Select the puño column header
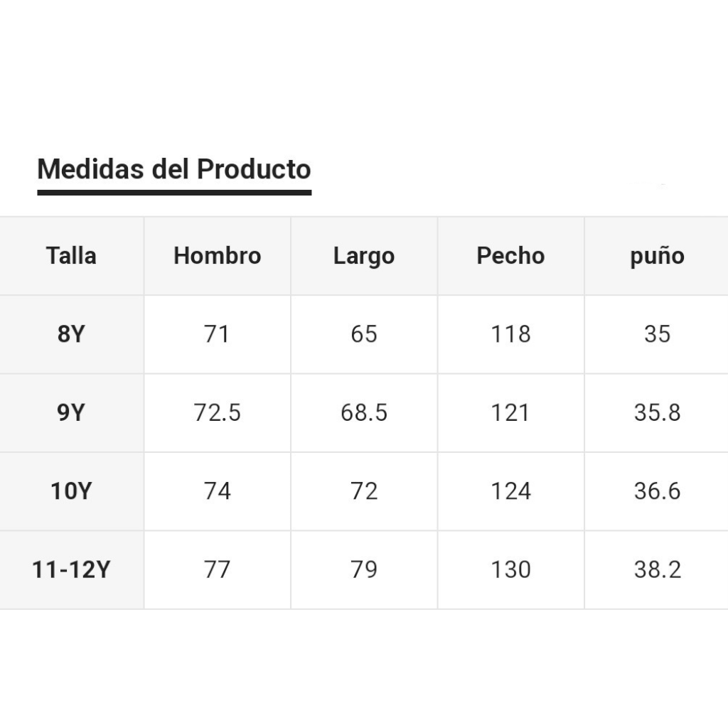This screenshot has width=728, height=728. [656, 256]
